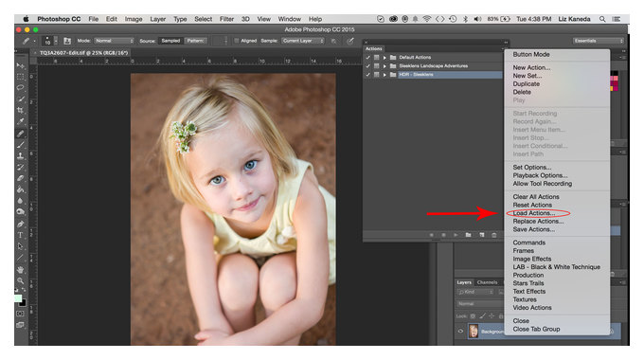
Task: Change the screen mode
Action: click(x=20, y=325)
